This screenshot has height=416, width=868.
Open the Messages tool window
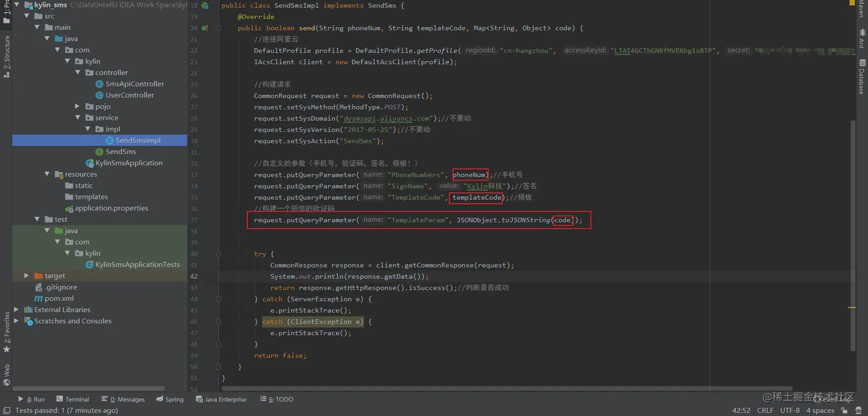tap(123, 399)
